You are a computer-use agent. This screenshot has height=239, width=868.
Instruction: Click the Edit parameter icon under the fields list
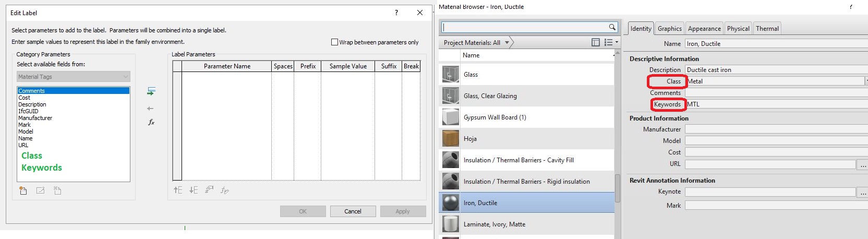point(40,190)
